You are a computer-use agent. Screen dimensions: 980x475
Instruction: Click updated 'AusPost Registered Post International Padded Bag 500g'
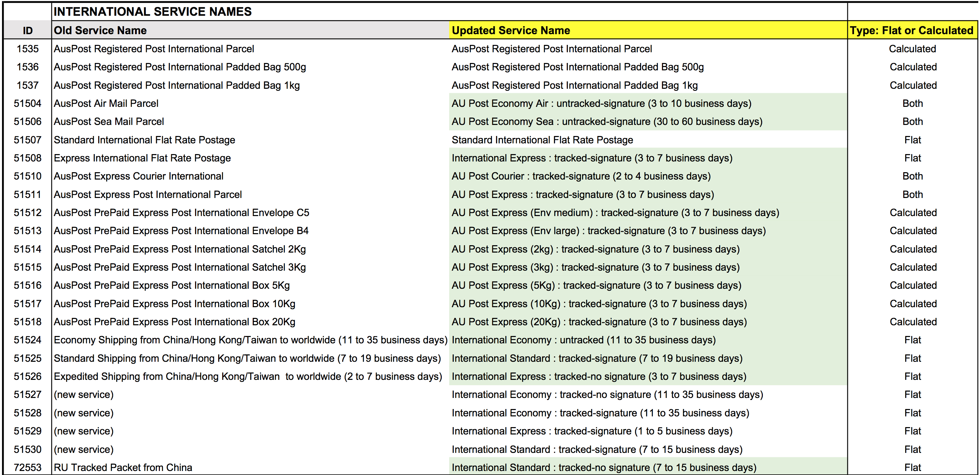[577, 67]
